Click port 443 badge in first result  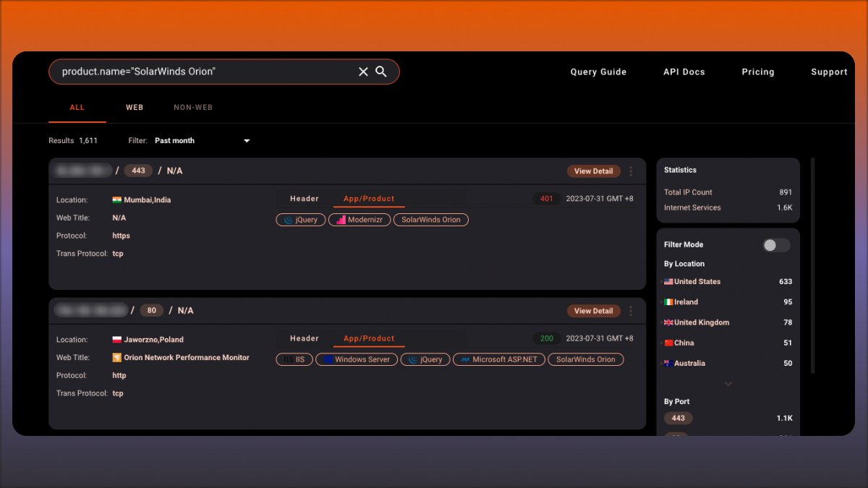[x=138, y=171]
